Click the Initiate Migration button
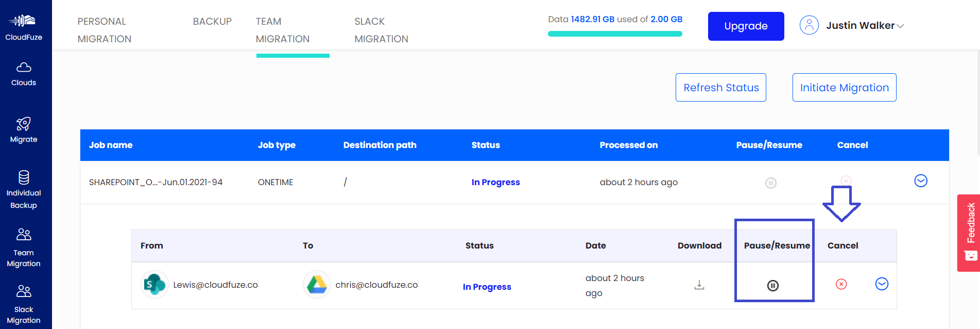 (x=844, y=88)
